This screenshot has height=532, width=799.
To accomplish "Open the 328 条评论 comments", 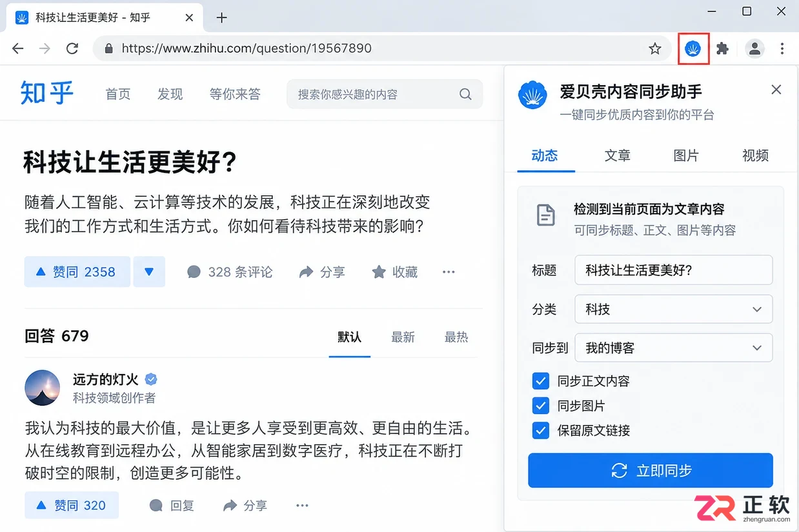I will (x=230, y=272).
